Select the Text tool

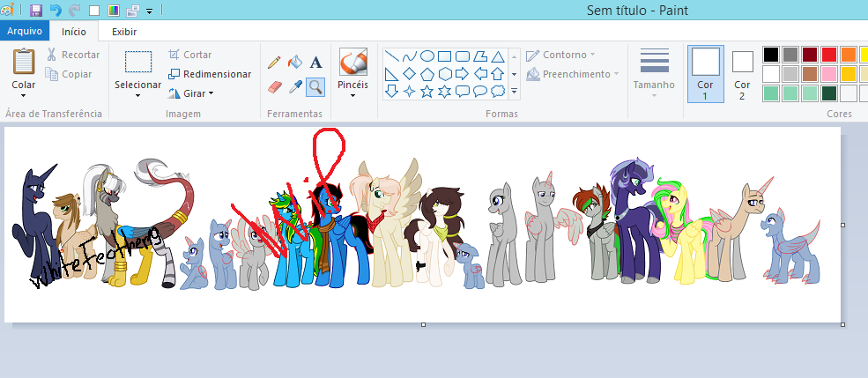tap(315, 62)
